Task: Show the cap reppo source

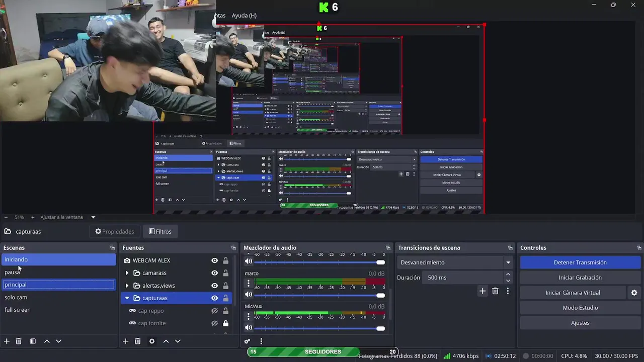Action: (214, 311)
